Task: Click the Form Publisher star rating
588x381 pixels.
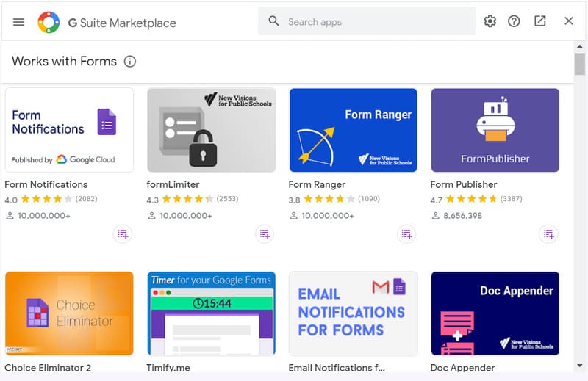Action: [x=471, y=199]
